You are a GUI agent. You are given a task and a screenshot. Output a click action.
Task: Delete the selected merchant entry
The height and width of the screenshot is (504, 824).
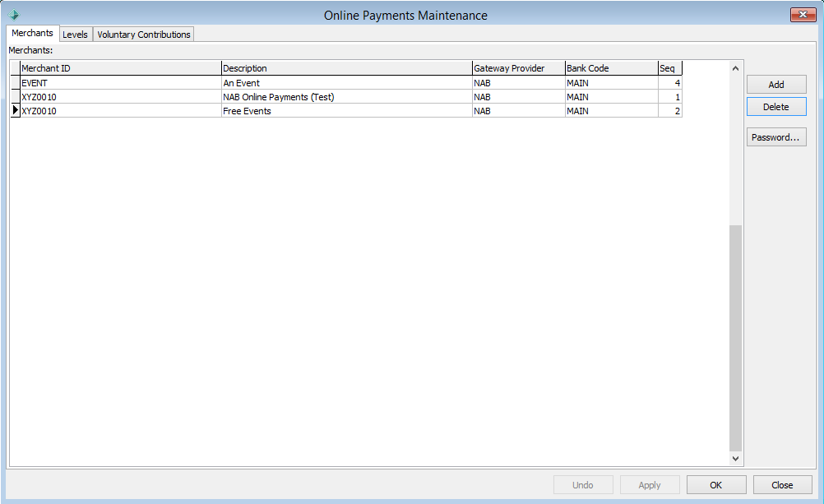[775, 106]
